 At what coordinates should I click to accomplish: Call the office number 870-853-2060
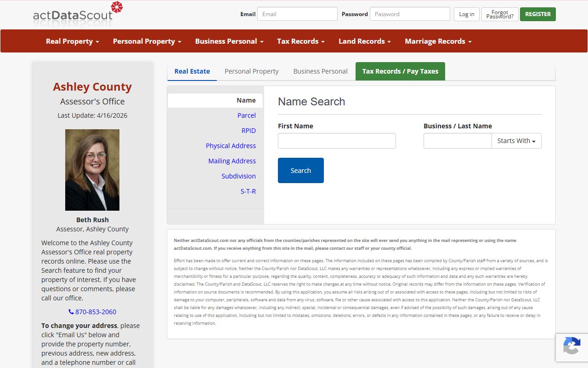click(x=92, y=312)
